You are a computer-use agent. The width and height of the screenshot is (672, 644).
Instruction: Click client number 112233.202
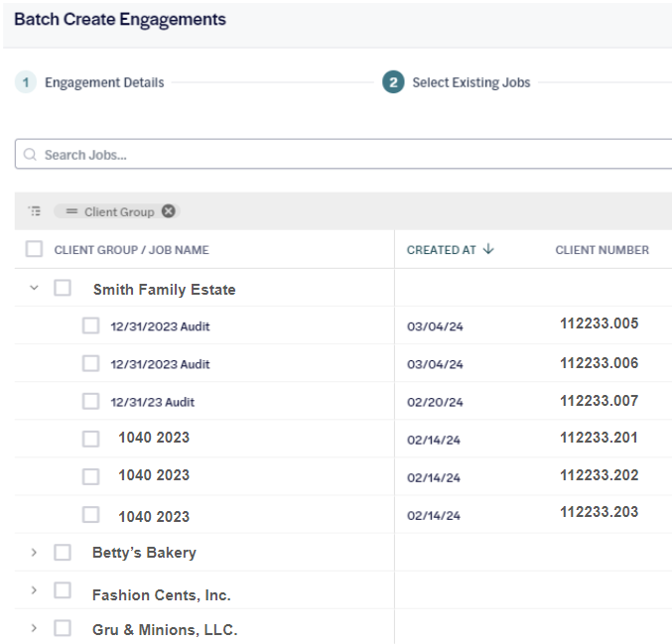(x=599, y=474)
